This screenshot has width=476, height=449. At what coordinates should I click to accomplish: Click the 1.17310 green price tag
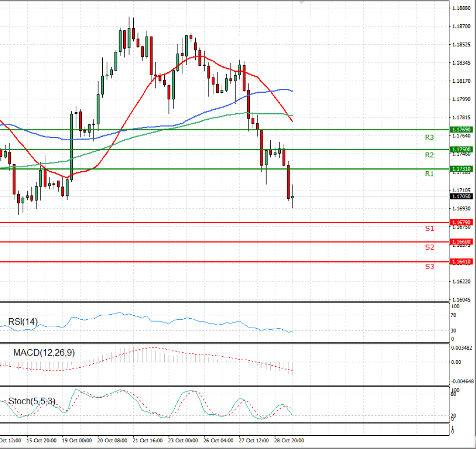461,169
